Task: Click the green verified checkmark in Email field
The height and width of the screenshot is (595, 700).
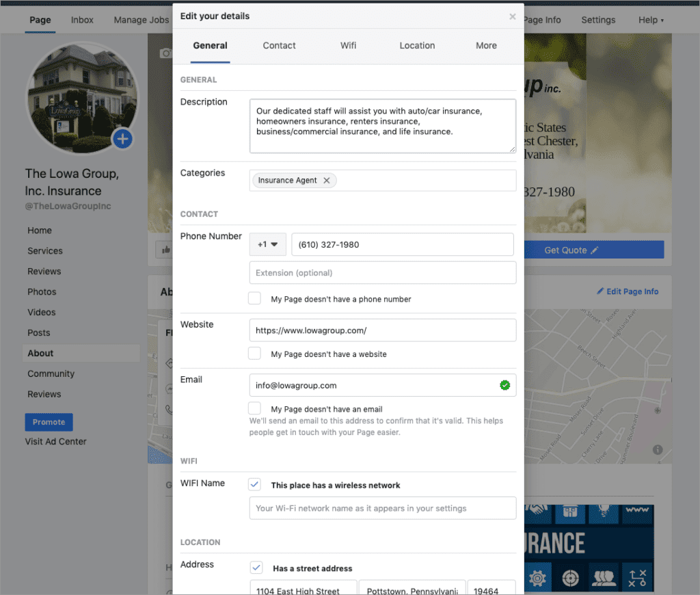Action: tap(505, 385)
